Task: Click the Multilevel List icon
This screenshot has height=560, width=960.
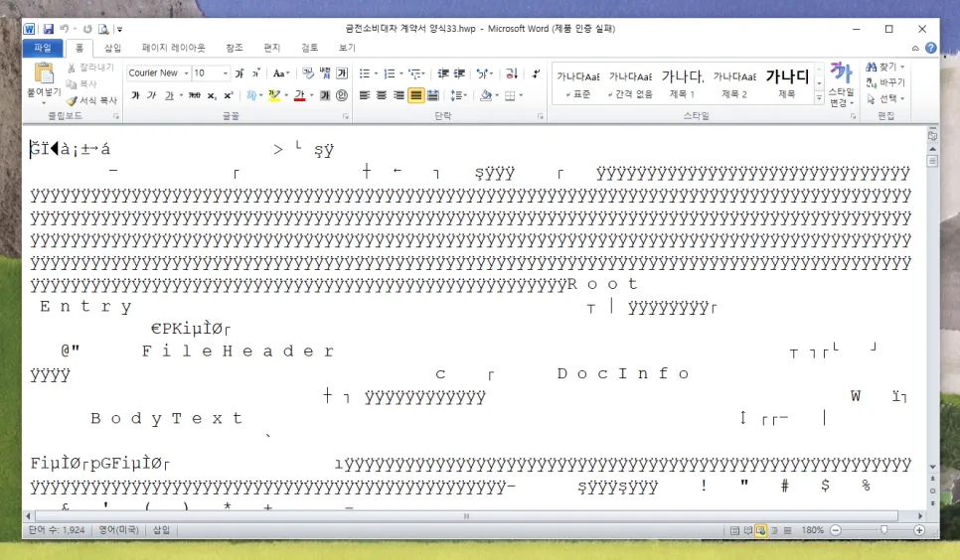Action: (x=414, y=73)
